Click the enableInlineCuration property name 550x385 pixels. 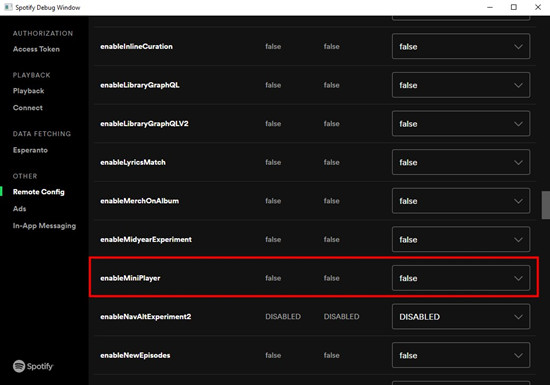[136, 46]
